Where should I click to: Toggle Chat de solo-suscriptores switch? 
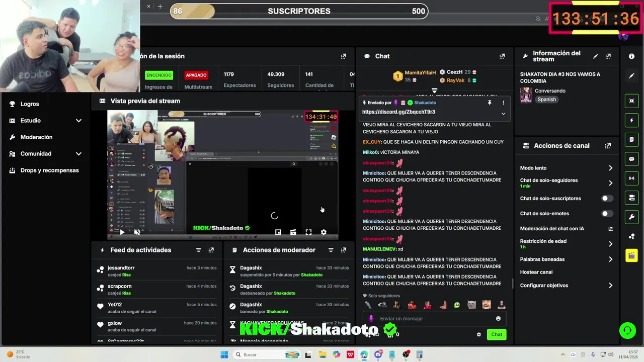607,199
